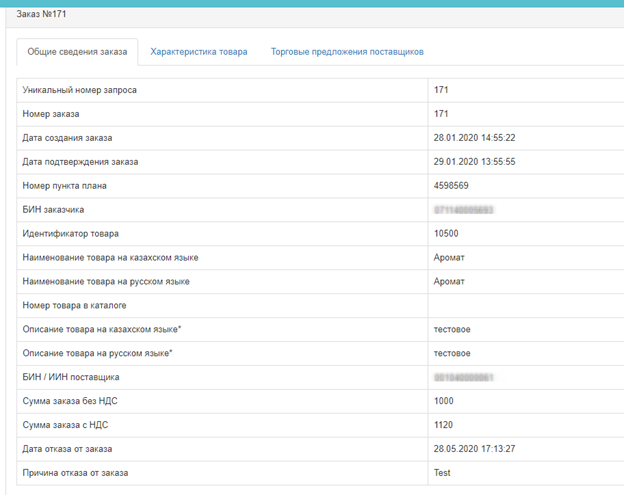Select the product identifier value 10500

(446, 234)
